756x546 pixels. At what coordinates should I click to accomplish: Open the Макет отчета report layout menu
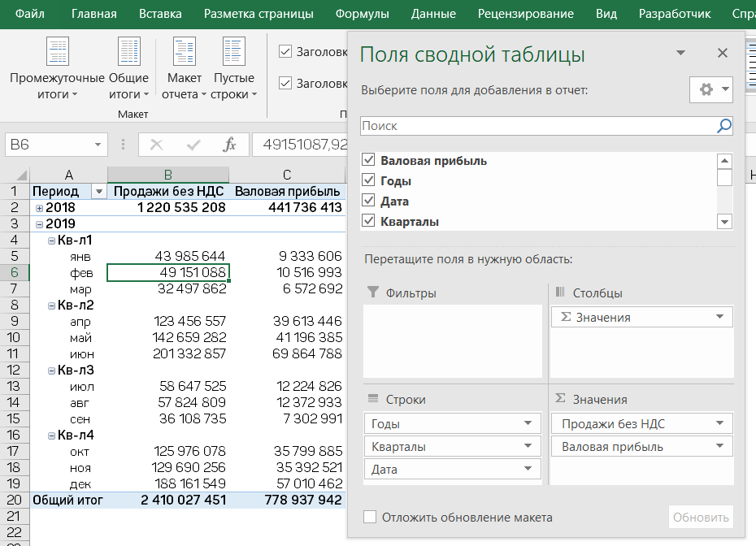point(184,67)
